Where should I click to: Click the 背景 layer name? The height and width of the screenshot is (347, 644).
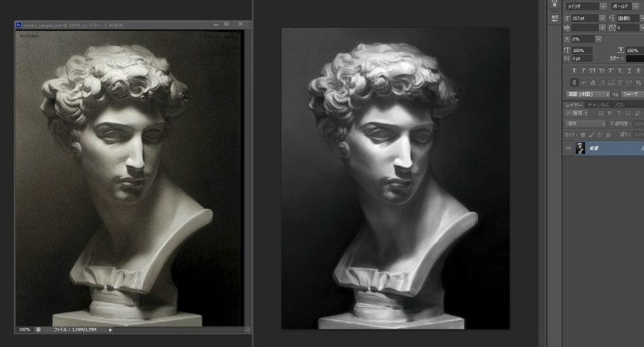594,149
